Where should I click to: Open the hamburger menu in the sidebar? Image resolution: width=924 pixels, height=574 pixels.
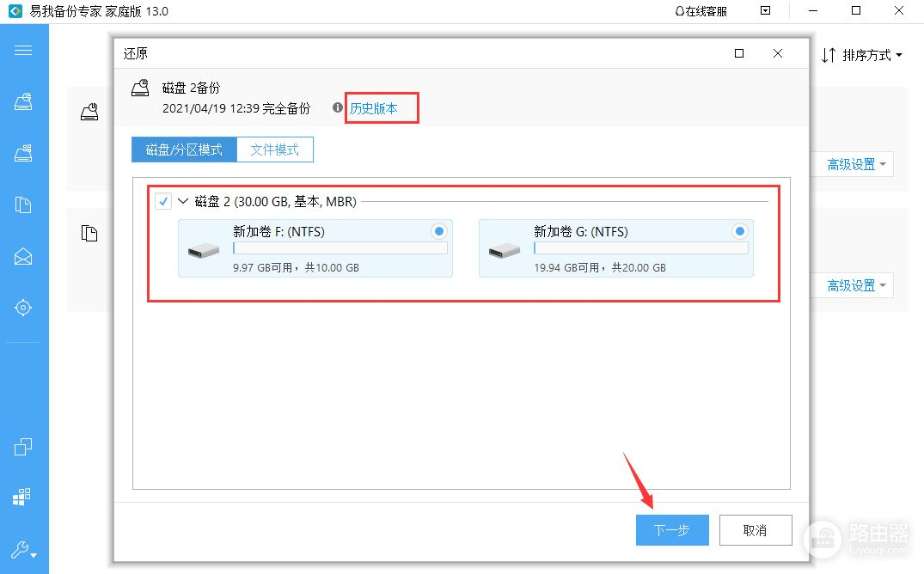click(23, 50)
